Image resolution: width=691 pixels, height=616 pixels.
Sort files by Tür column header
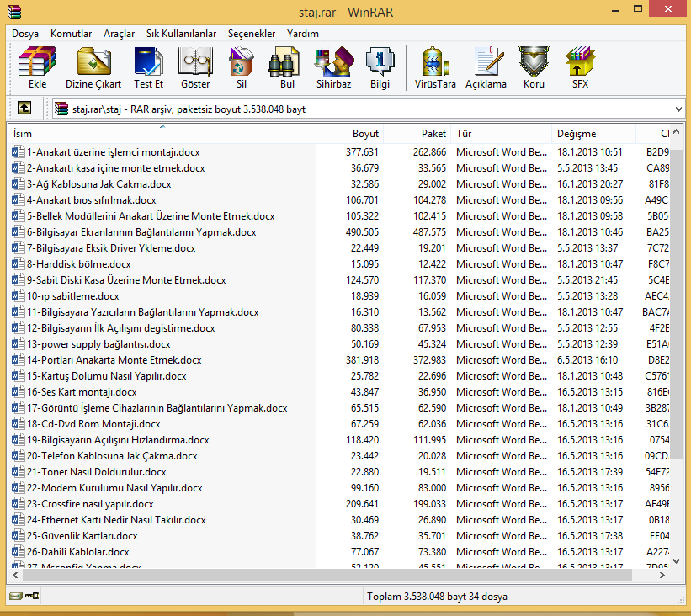pyautogui.click(x=502, y=134)
